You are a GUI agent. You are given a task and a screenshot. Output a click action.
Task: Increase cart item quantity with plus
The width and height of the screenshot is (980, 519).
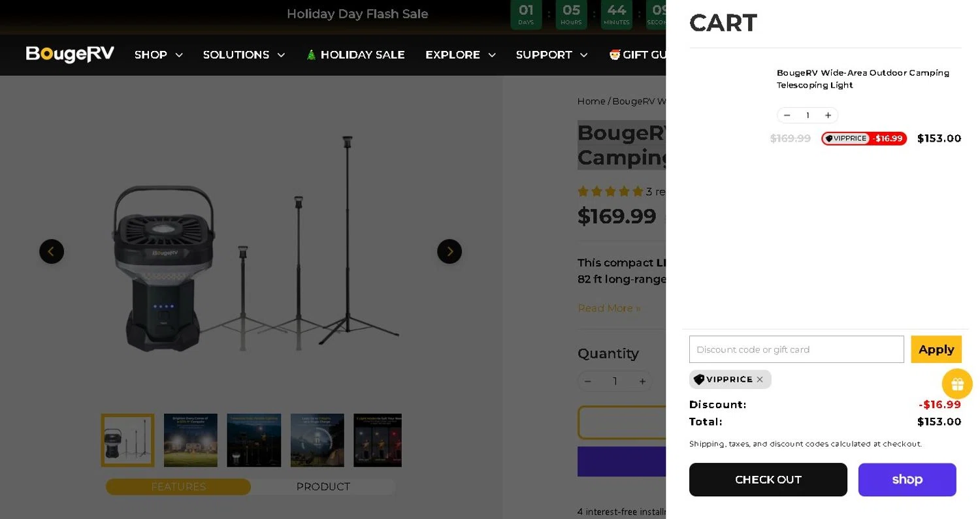tap(828, 116)
